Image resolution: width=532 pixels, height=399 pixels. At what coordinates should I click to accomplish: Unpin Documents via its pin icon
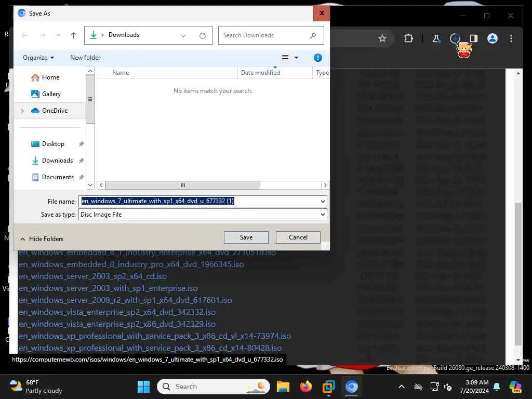pyautogui.click(x=81, y=177)
